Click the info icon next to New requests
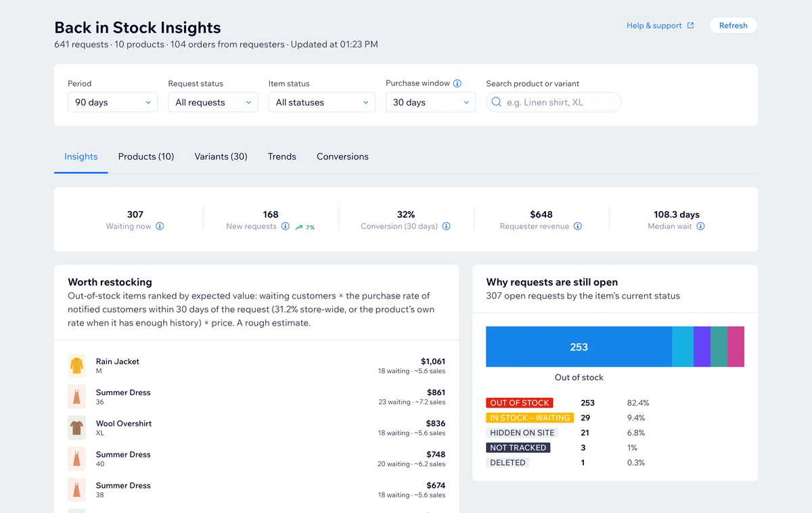The image size is (812, 513). click(x=286, y=227)
